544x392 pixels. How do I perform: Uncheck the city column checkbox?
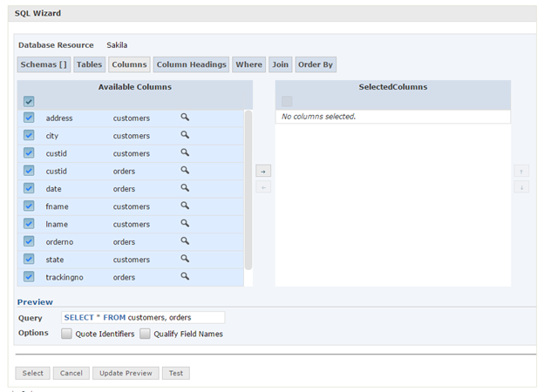(29, 135)
